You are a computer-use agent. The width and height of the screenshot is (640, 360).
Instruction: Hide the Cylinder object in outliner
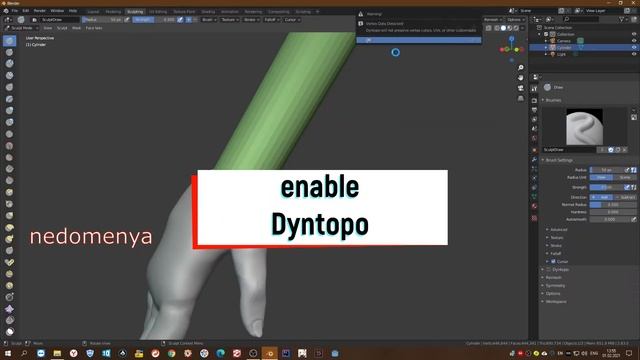(634, 47)
